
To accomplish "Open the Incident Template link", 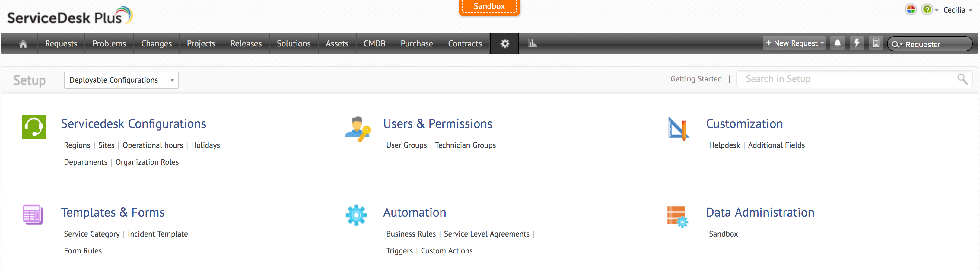I will [x=157, y=234].
